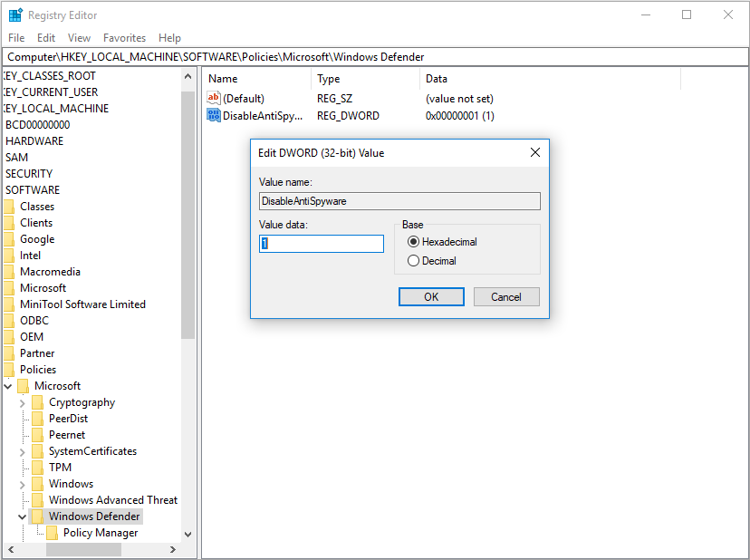Screen dimensions: 750x560
Task: Click the 0x00000001 (1) data cell
Action: pyautogui.click(x=459, y=115)
